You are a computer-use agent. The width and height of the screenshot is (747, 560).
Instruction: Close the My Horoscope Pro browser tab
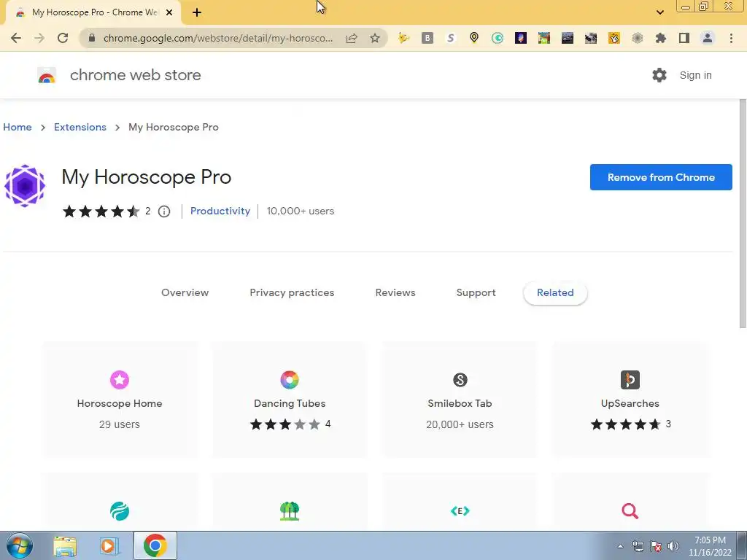point(169,12)
